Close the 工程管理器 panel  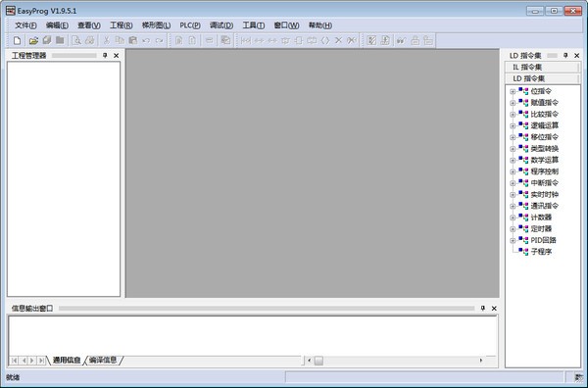coord(117,56)
